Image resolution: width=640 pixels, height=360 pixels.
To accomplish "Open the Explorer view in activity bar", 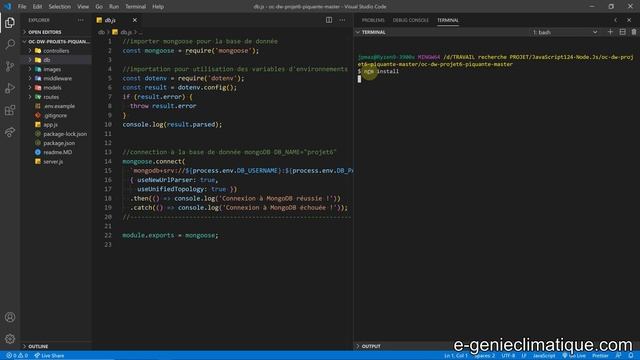I will (10, 22).
